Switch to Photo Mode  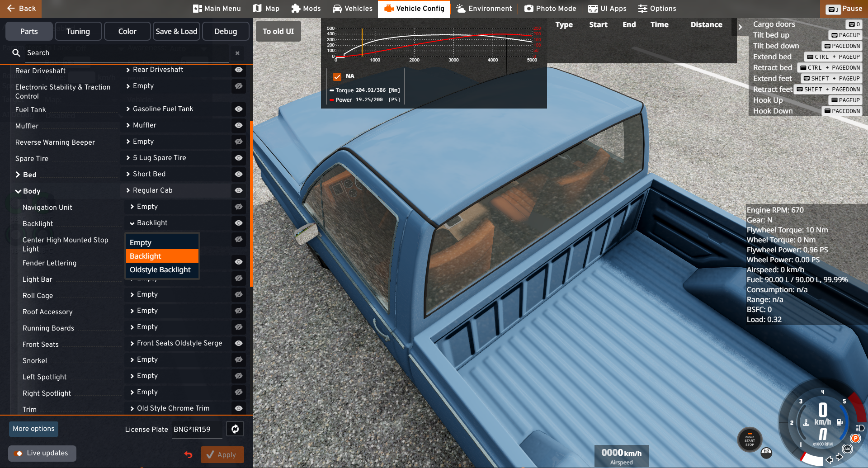tap(550, 9)
